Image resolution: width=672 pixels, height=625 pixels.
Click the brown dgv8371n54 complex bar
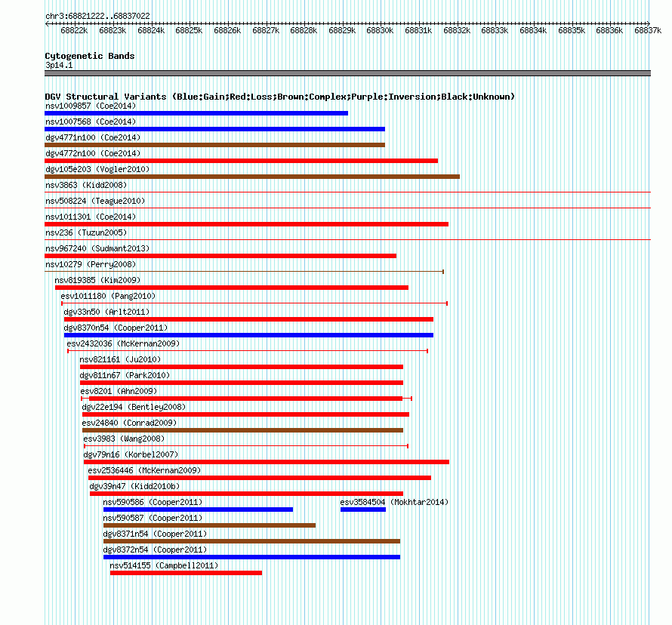pyautogui.click(x=251, y=541)
